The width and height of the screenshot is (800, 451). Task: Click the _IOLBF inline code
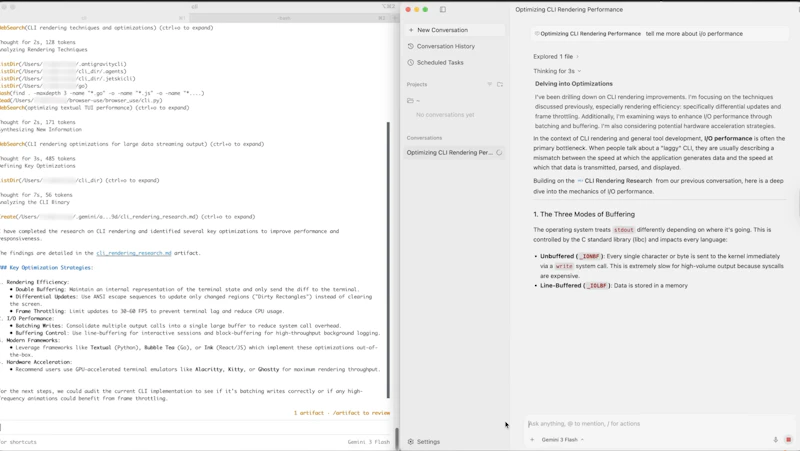click(x=597, y=286)
